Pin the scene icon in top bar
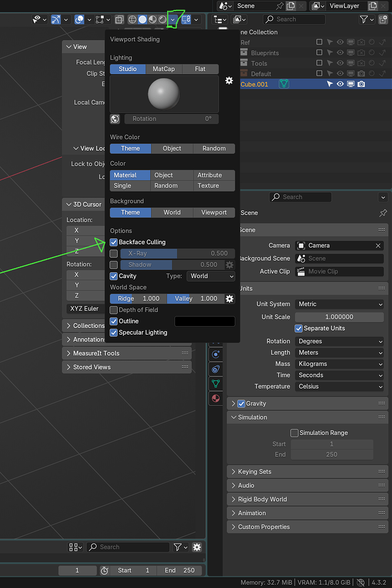Image resolution: width=392 pixels, height=588 pixels. click(280, 6)
